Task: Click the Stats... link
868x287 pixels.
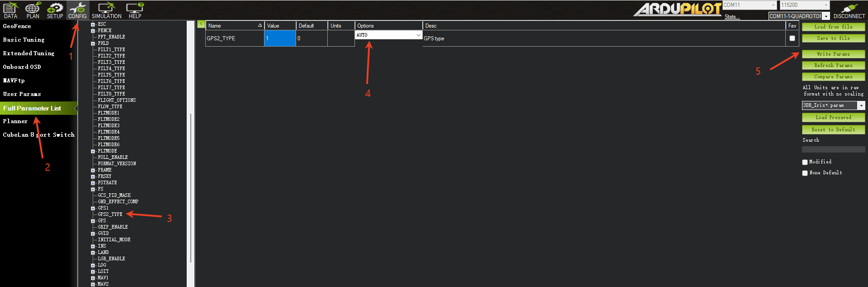Action: pos(732,17)
